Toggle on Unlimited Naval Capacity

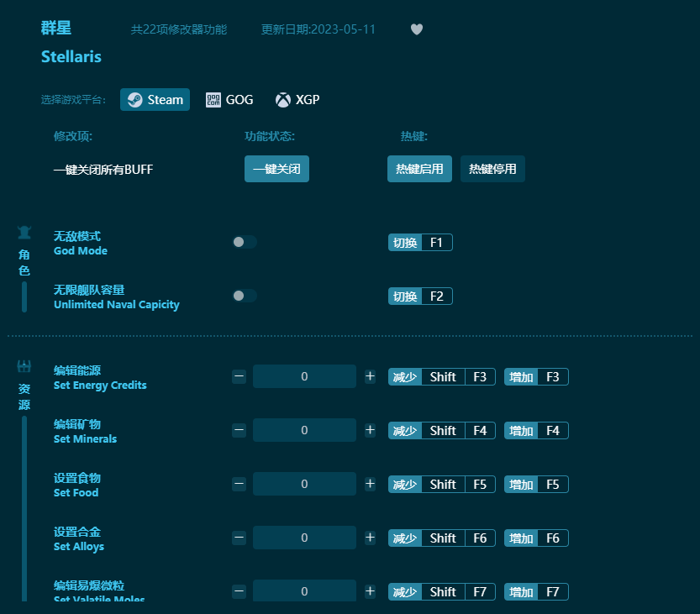tap(244, 295)
